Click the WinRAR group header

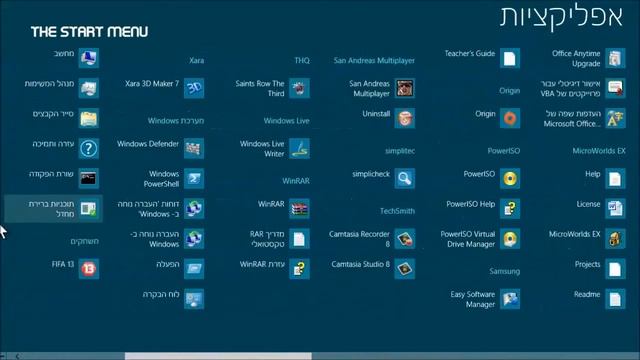pos(296,181)
